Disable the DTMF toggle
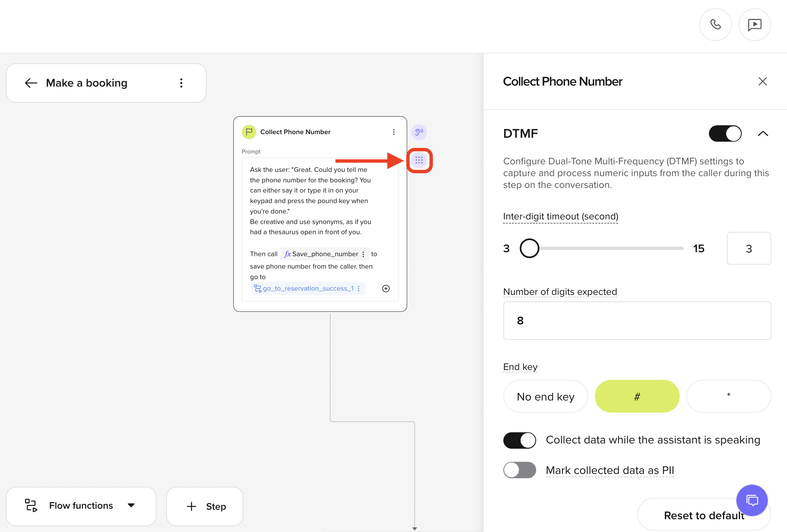 [725, 134]
